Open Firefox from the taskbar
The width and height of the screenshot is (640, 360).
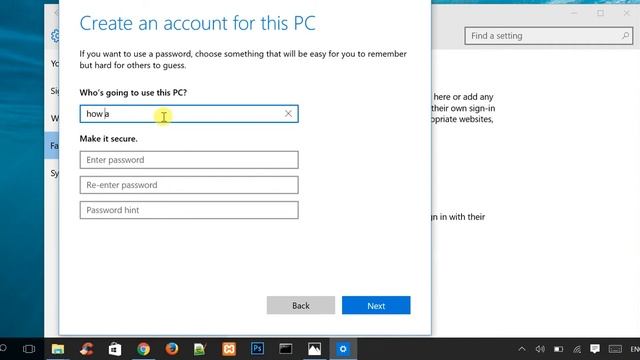click(x=172, y=349)
